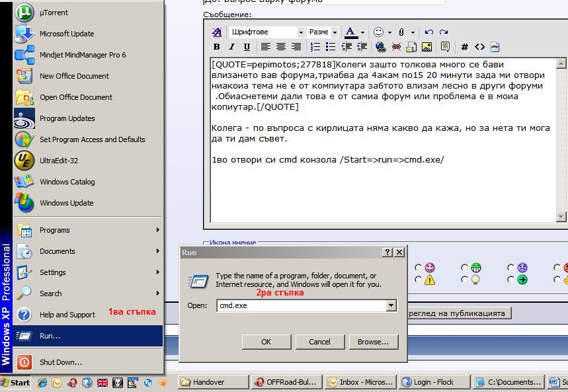Click the insert email link icon

click(x=411, y=47)
